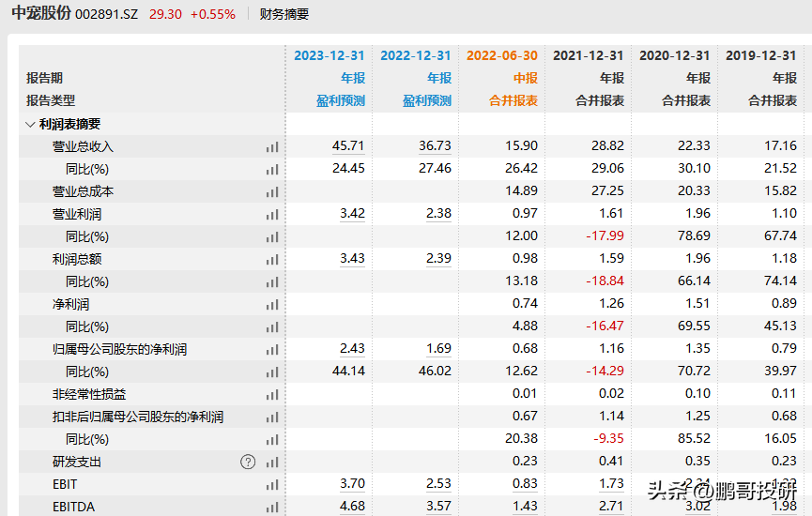Click the 报告期 row label
The image size is (812, 516).
44,78
